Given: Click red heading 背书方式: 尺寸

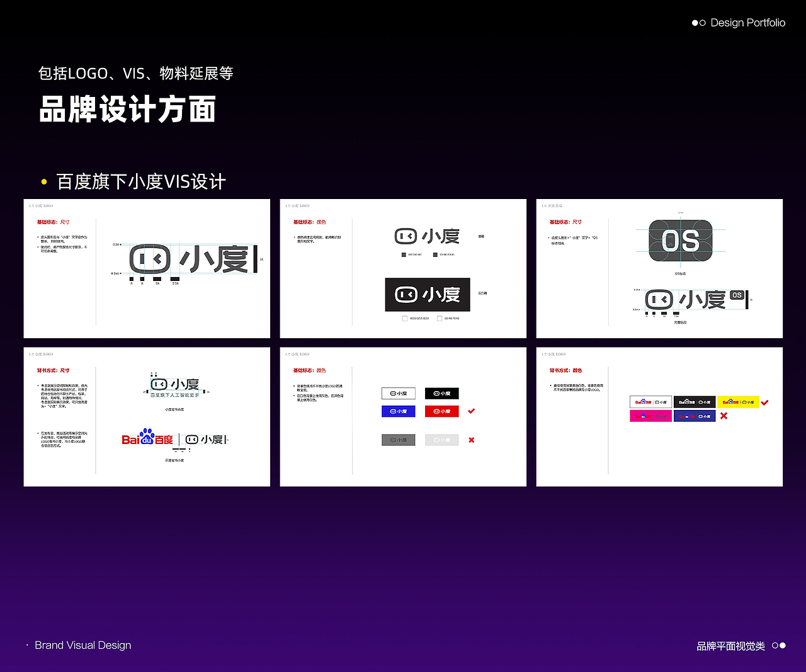Looking at the screenshot, I should [x=54, y=370].
